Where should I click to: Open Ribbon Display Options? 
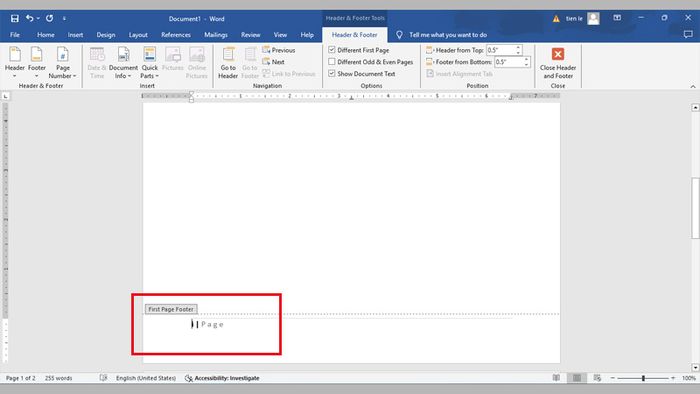click(x=617, y=18)
